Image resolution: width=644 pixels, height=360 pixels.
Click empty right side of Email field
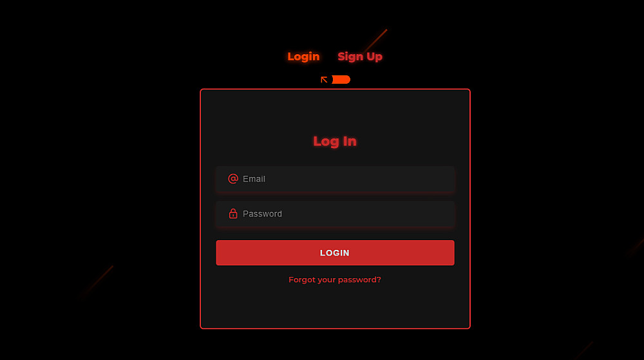pyautogui.click(x=390, y=179)
